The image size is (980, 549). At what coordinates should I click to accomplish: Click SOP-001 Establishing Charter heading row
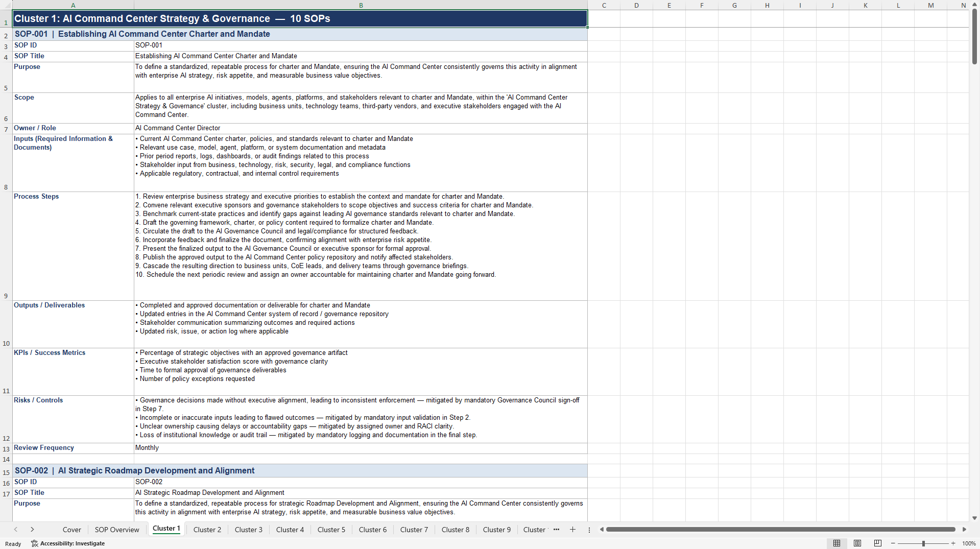coord(300,34)
